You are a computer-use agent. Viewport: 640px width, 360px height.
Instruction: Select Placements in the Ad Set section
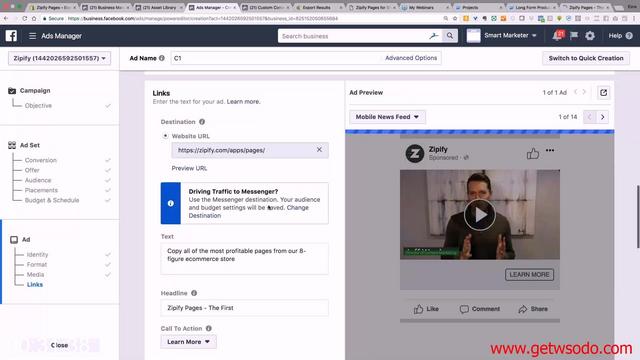click(41, 190)
